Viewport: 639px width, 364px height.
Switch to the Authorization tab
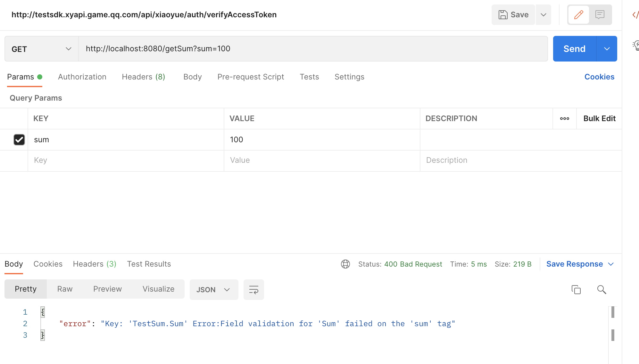[82, 77]
